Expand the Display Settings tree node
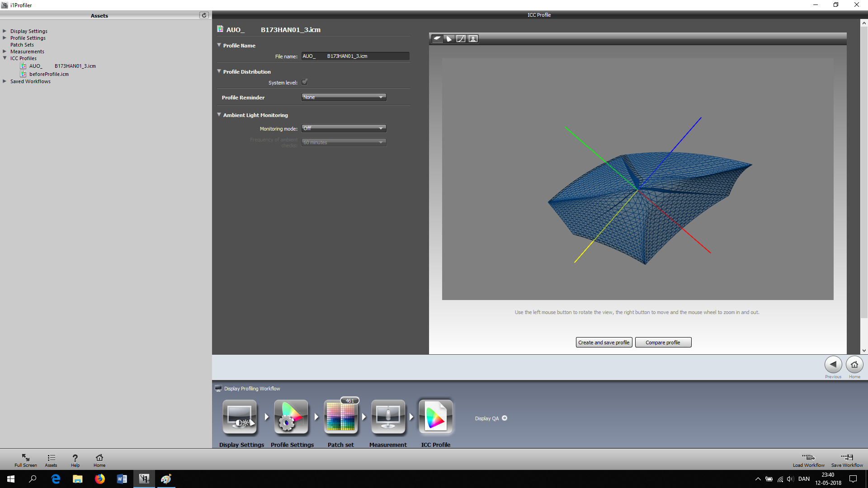868x488 pixels. pos(5,31)
